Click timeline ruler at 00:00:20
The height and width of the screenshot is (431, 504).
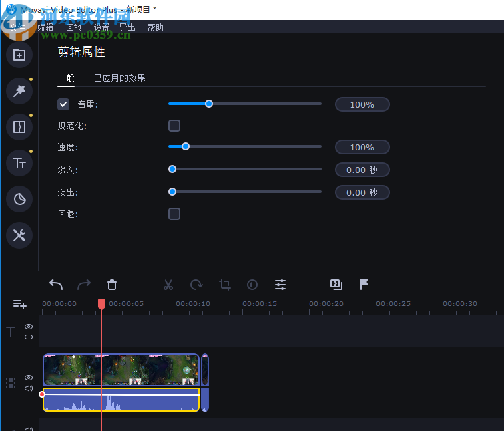tap(326, 304)
